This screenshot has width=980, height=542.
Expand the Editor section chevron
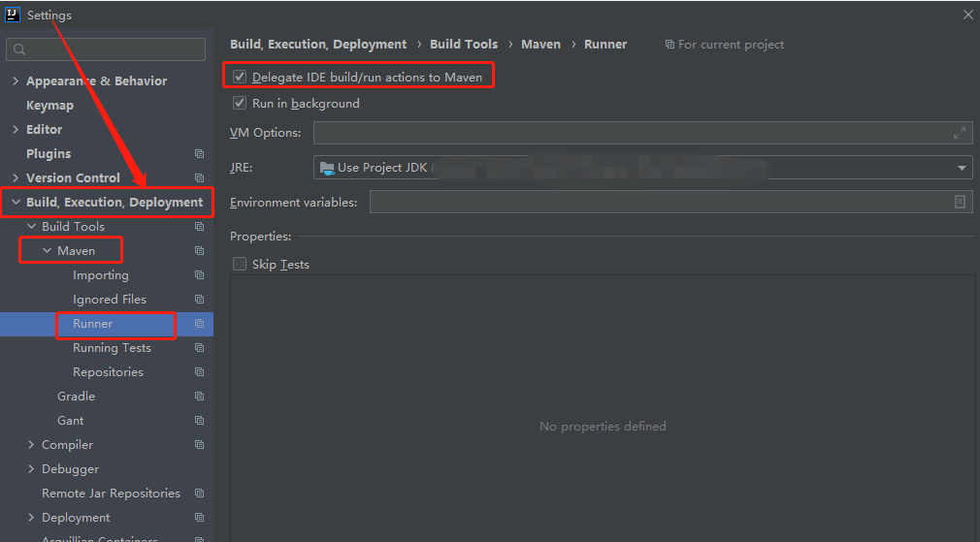coord(16,129)
